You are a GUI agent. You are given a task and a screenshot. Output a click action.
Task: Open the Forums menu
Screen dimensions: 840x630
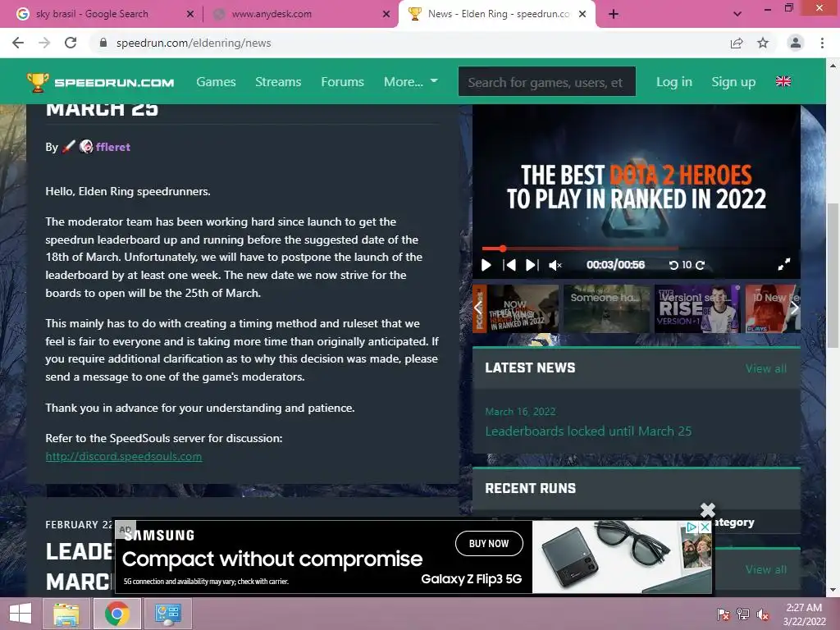[342, 82]
